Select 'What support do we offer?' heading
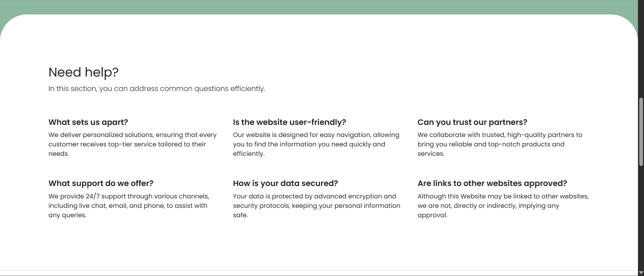The image size is (644, 276). point(101,183)
